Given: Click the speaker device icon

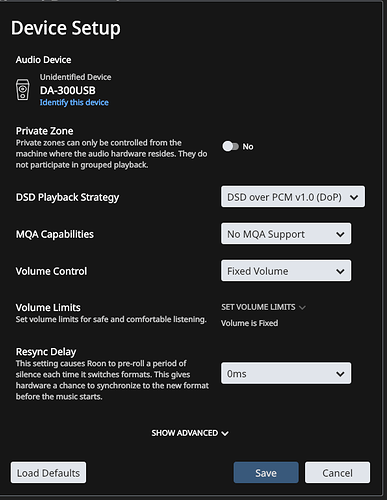Looking at the screenshot, I should coord(23,89).
